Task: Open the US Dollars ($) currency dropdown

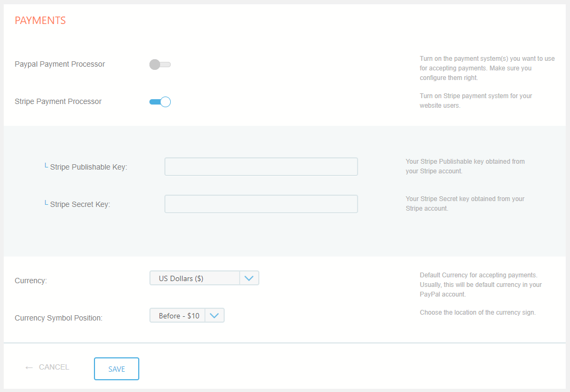Action: coord(195,278)
